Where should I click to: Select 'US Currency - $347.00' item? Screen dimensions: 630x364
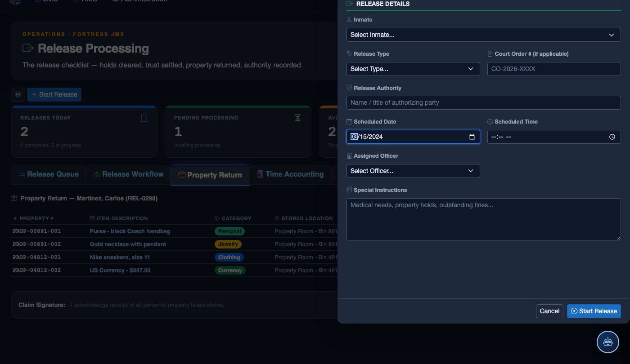pyautogui.click(x=120, y=270)
